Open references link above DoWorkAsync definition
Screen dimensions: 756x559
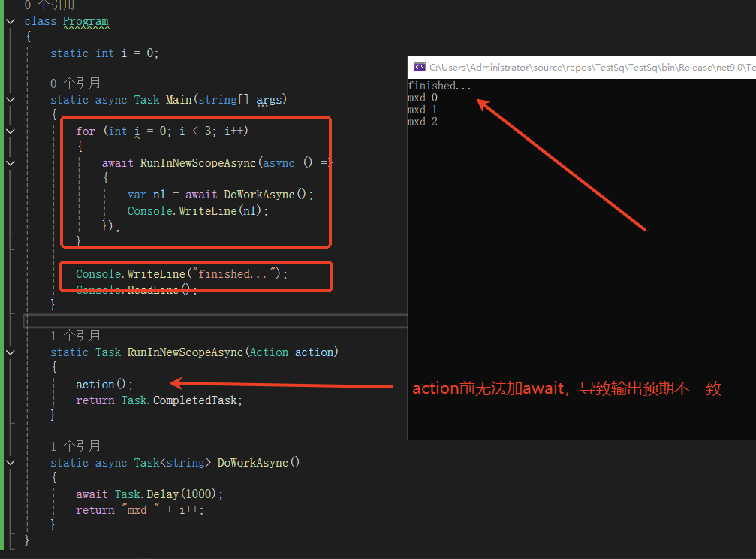click(x=75, y=446)
